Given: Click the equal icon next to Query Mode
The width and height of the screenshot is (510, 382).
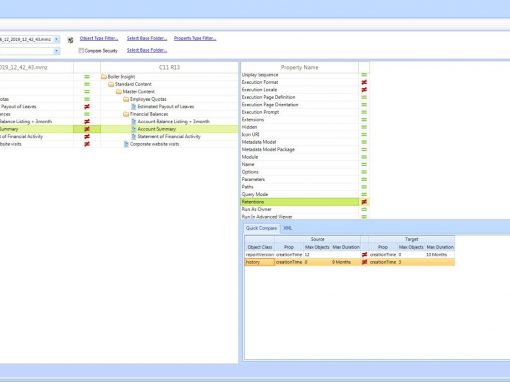Looking at the screenshot, I should pos(364,194).
